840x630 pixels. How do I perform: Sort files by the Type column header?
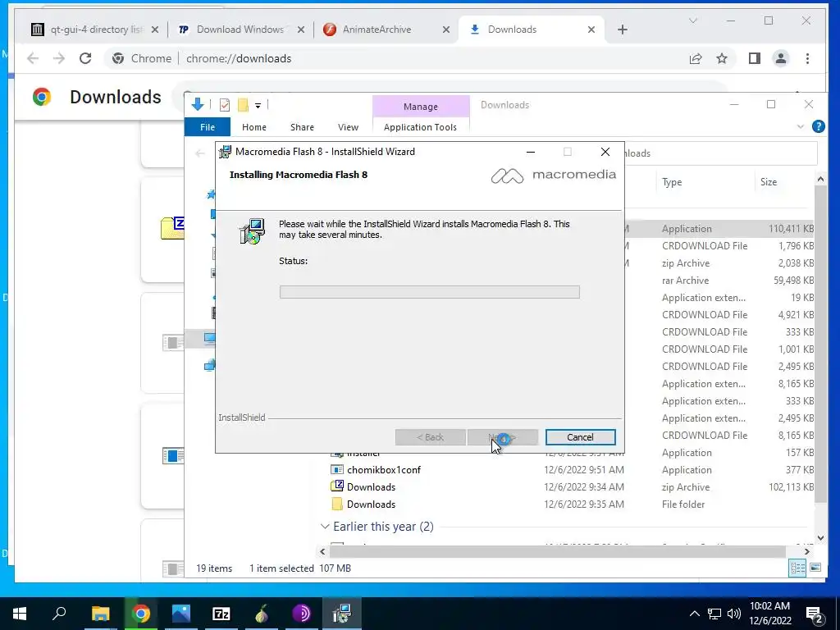pyautogui.click(x=672, y=182)
